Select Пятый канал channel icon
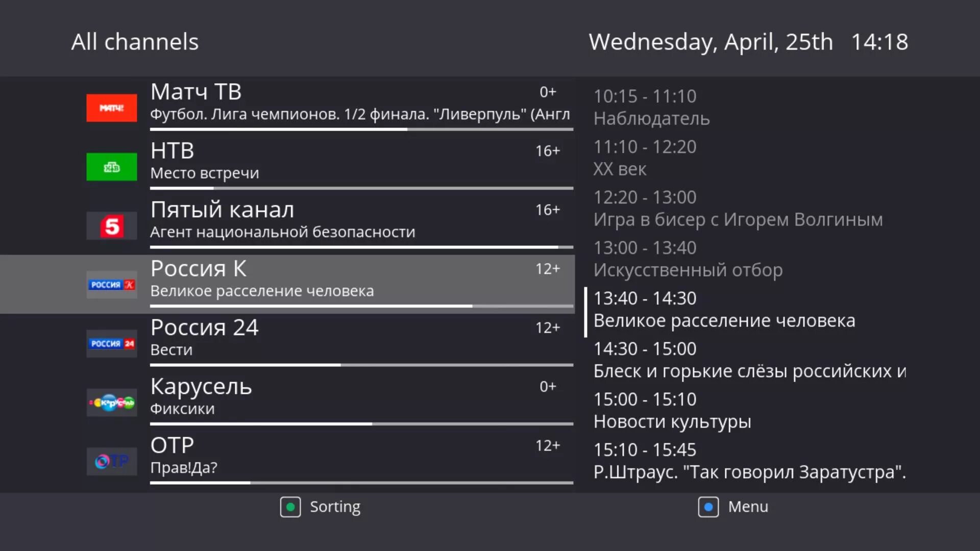 pos(112,224)
